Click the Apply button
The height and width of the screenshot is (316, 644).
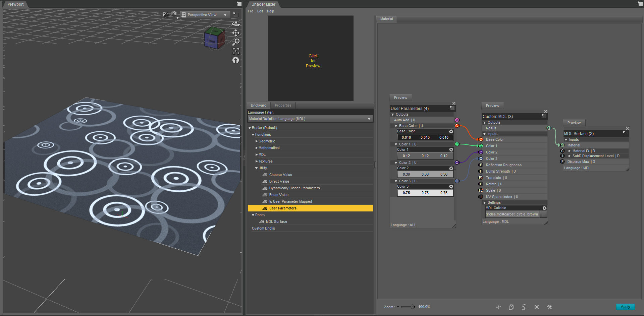tap(625, 307)
